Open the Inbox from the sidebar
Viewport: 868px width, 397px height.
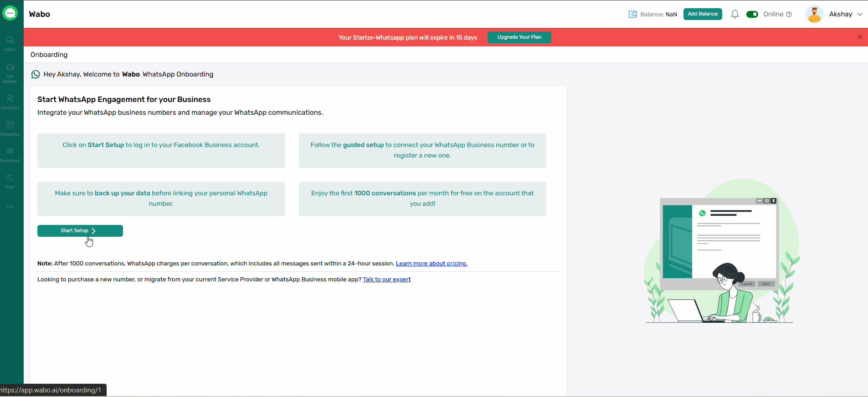(10, 44)
